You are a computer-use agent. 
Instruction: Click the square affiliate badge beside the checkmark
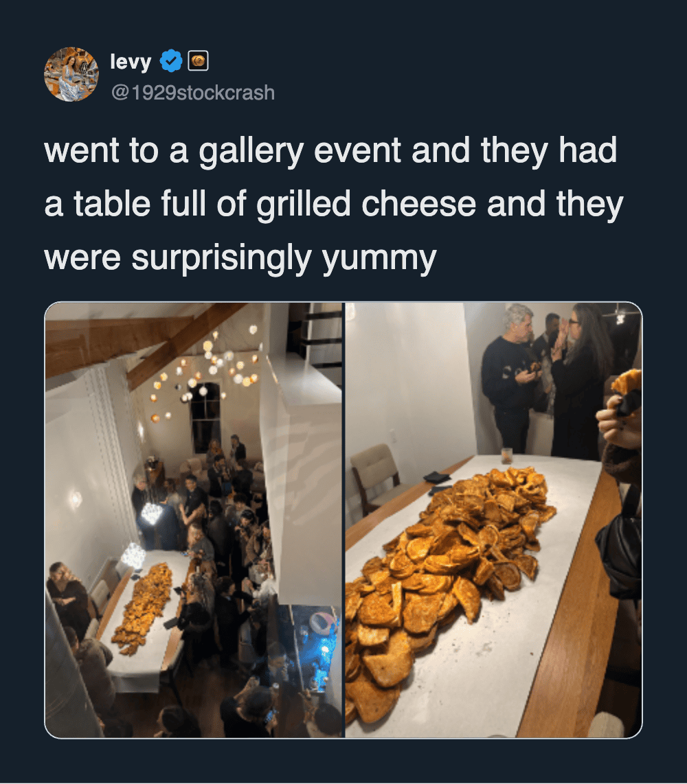pyautogui.click(x=198, y=61)
